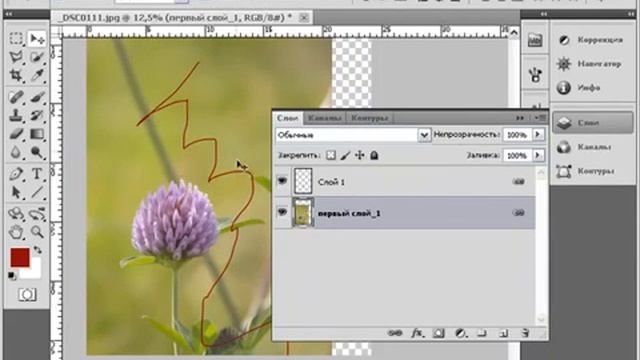
Task: Click the Заливка 100% field
Action: click(x=517, y=155)
